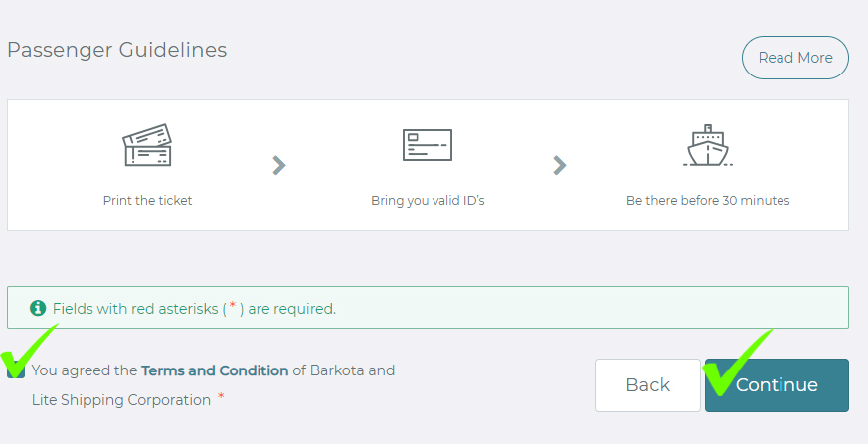
Task: Click the green info circle icon
Action: (38, 308)
